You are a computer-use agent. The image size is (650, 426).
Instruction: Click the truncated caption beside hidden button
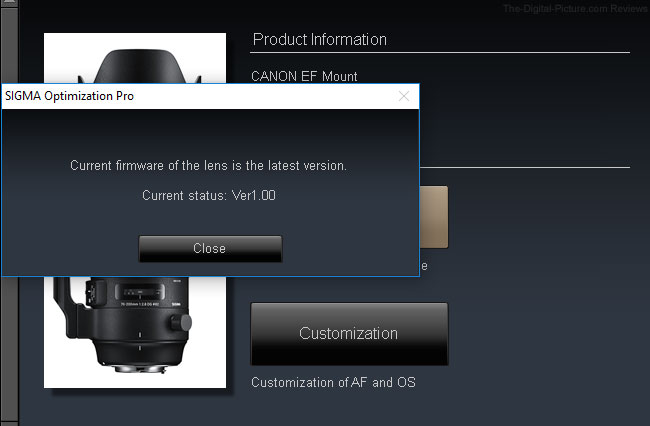pyautogui.click(x=424, y=266)
